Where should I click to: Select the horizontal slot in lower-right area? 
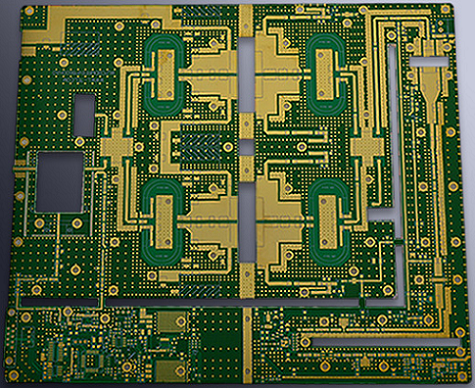tap(385, 342)
